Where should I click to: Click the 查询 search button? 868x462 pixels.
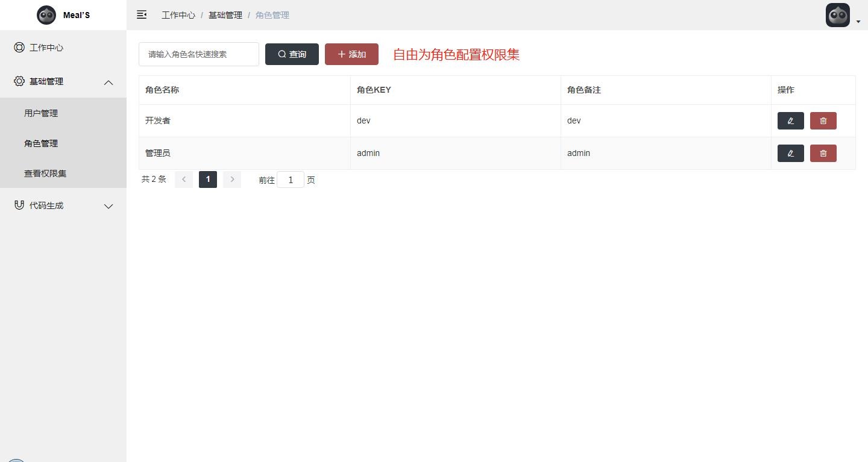point(292,54)
